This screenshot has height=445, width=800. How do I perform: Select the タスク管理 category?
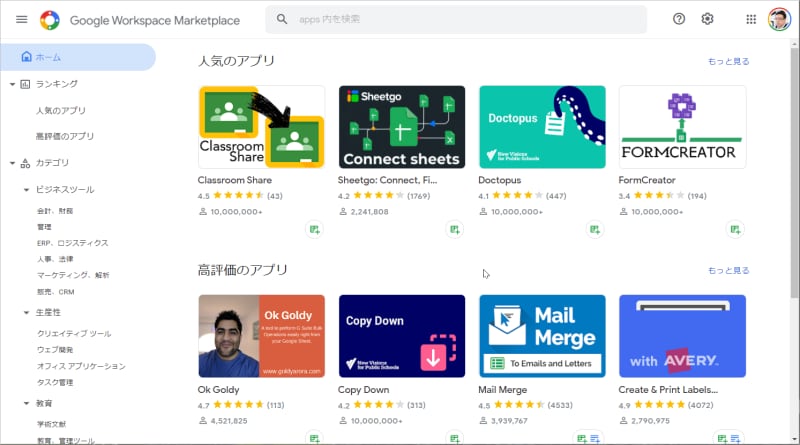[x=55, y=382]
